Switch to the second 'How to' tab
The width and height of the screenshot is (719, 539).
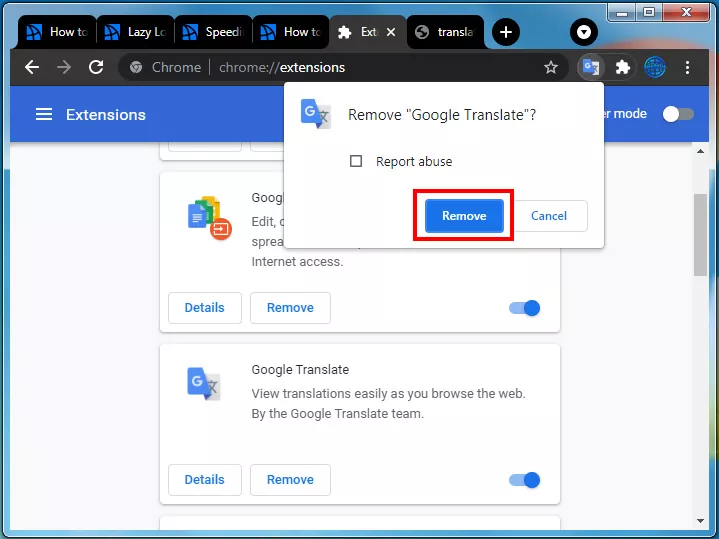pyautogui.click(x=292, y=32)
